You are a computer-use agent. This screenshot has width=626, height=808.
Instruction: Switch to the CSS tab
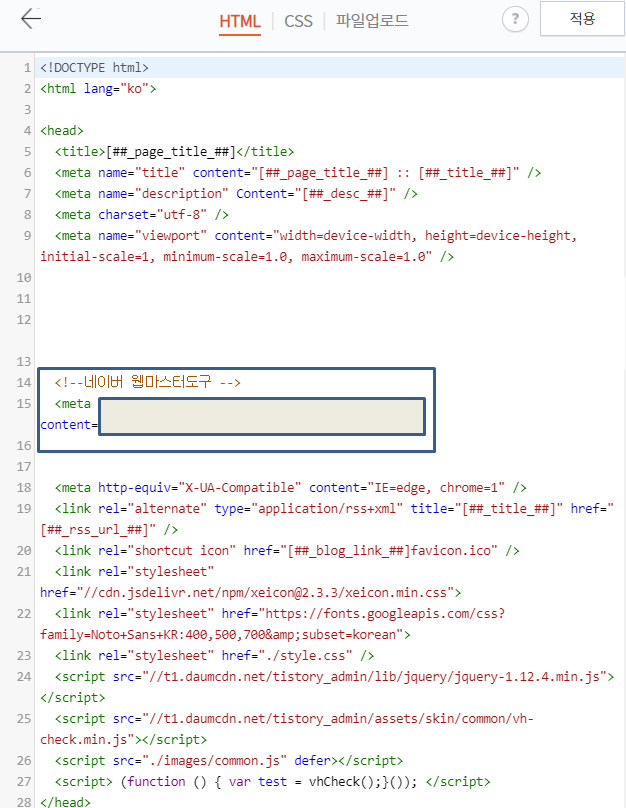click(x=298, y=21)
